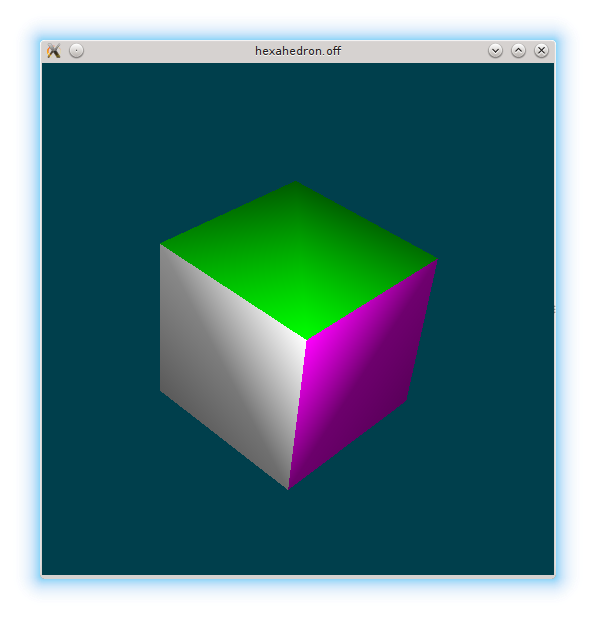Select the green top face of cube
This screenshot has width=596, height=619.
point(298,259)
